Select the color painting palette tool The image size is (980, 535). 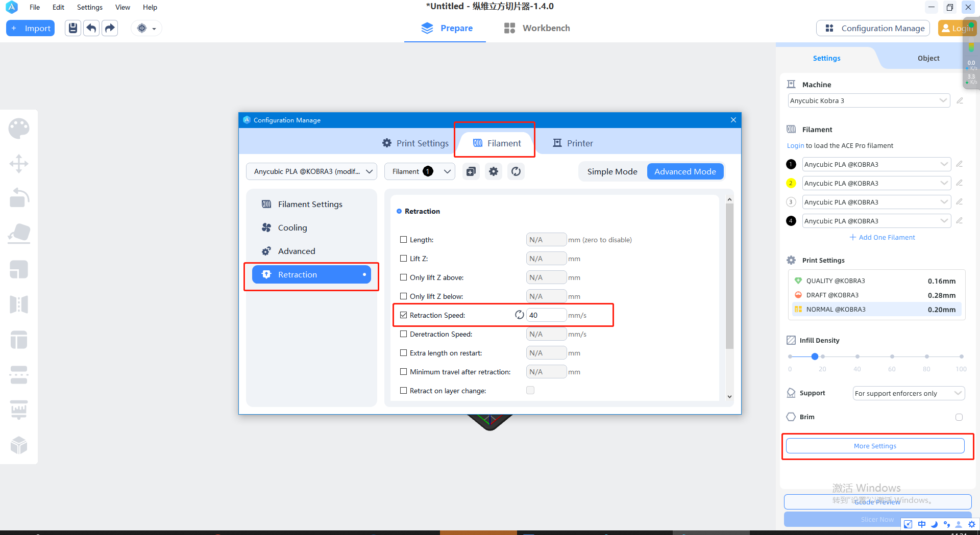(x=19, y=129)
